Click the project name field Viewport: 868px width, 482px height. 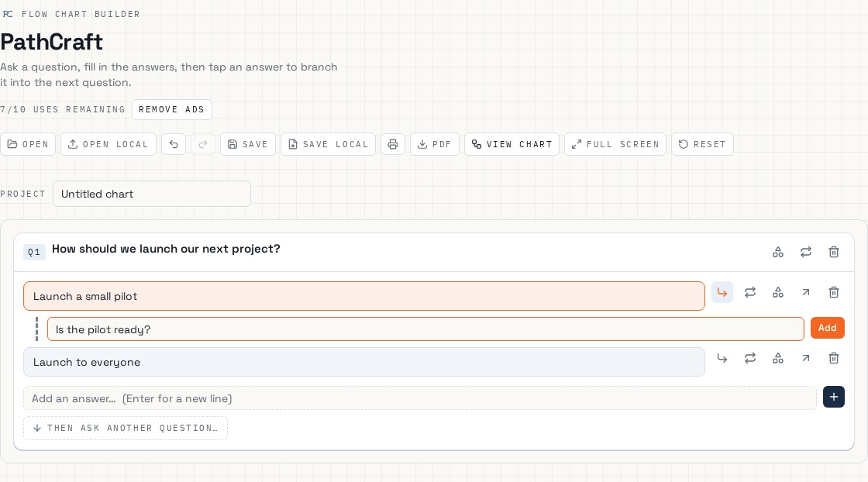(x=152, y=195)
